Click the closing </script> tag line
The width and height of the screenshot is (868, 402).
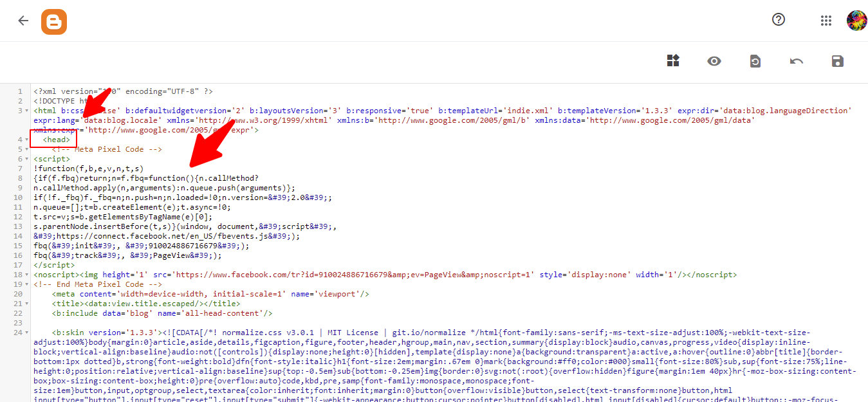coord(54,265)
